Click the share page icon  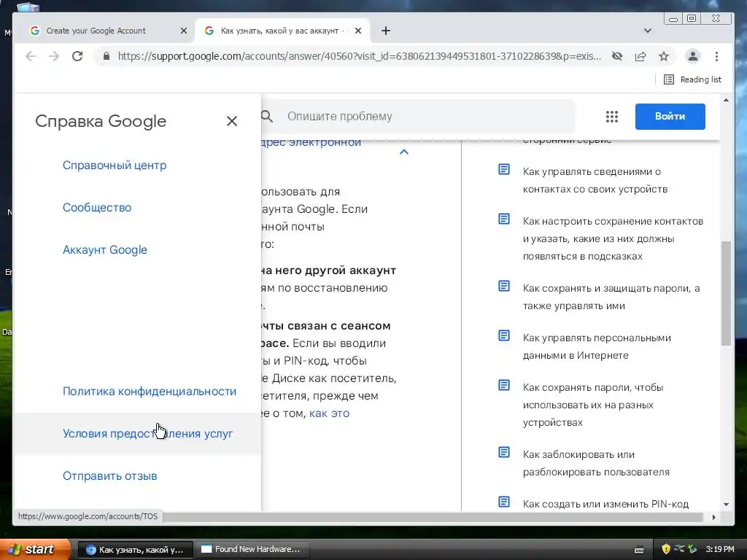640,56
